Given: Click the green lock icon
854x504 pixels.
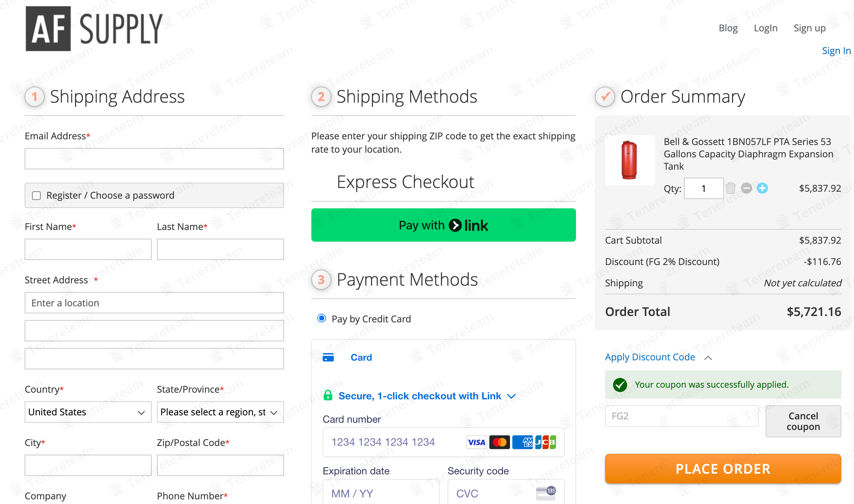Looking at the screenshot, I should [x=328, y=396].
